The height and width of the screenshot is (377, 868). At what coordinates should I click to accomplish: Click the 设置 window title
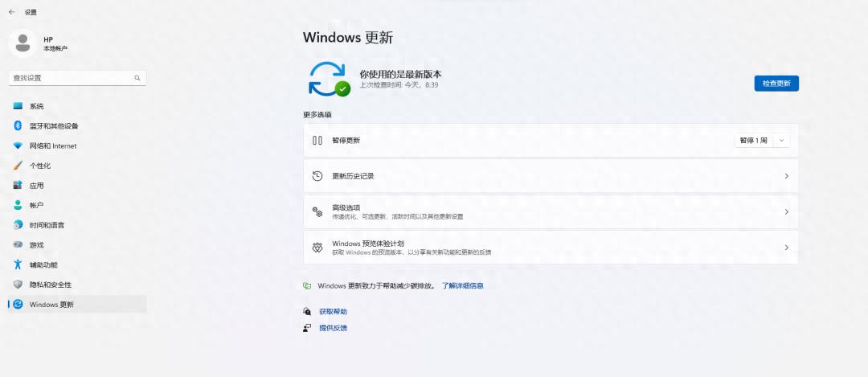(31, 11)
